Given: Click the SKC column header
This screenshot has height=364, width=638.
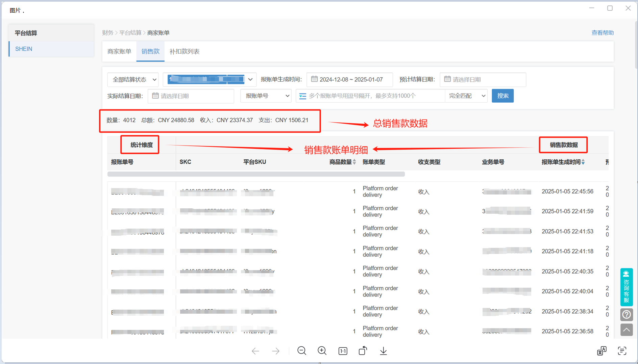Looking at the screenshot, I should pyautogui.click(x=185, y=162).
